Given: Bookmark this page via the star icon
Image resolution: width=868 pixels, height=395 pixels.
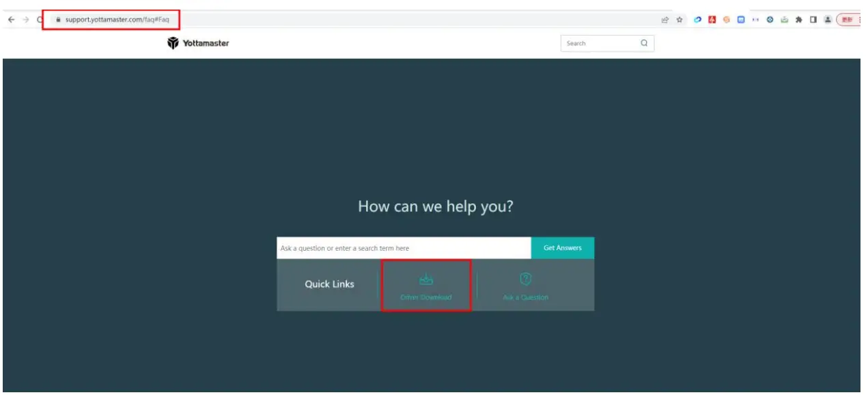Looking at the screenshot, I should [x=680, y=21].
